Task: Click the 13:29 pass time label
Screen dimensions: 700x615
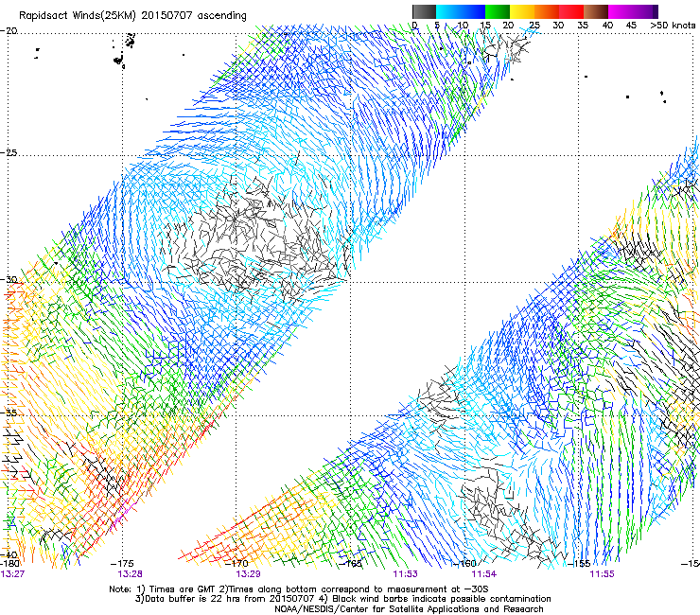Action: tap(248, 574)
